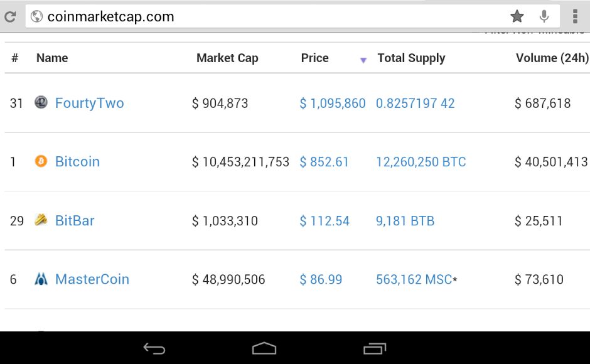Click the Price column sort arrow

pyautogui.click(x=363, y=60)
